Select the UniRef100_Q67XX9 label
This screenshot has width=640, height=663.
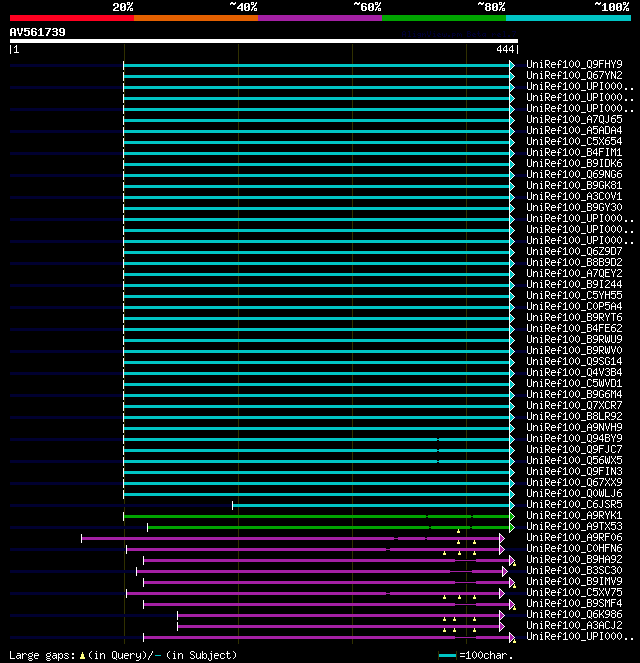574,482
